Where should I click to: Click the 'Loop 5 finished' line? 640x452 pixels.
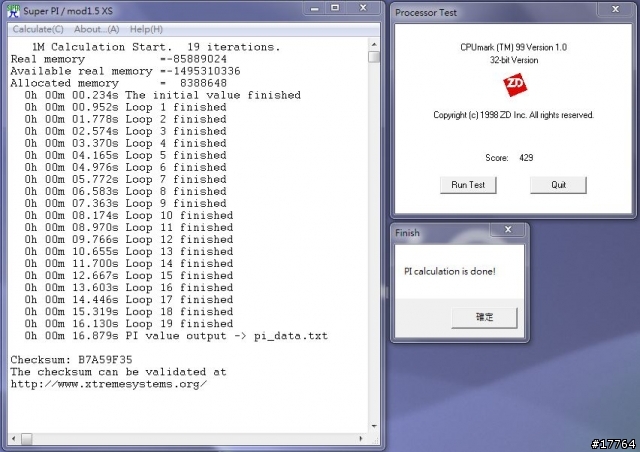125,156
